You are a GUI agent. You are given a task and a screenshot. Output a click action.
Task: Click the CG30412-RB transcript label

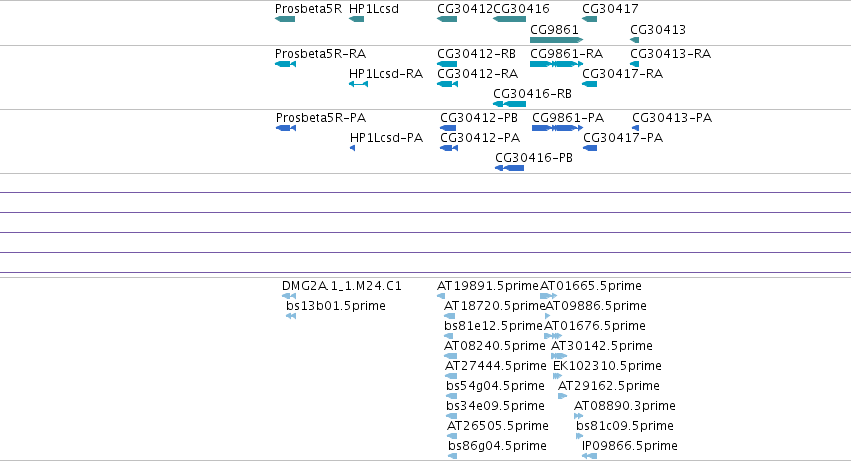click(476, 54)
